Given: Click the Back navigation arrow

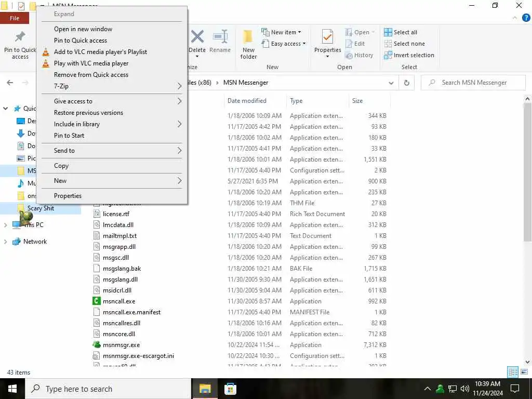Looking at the screenshot, I should point(10,83).
